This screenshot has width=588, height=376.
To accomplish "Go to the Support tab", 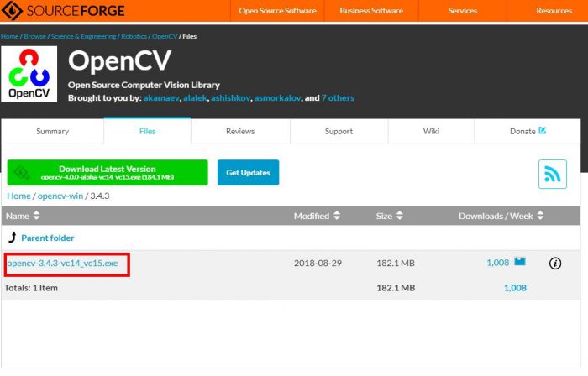I will (x=339, y=132).
